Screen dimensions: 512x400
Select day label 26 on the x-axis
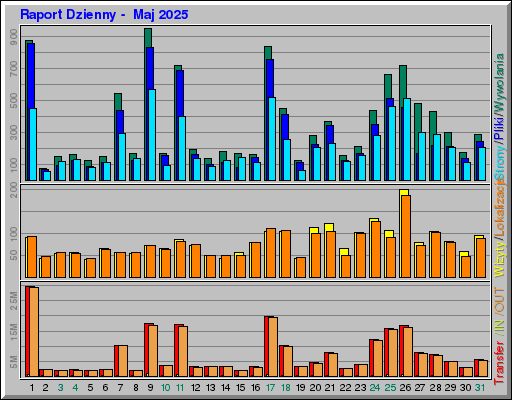(x=405, y=388)
